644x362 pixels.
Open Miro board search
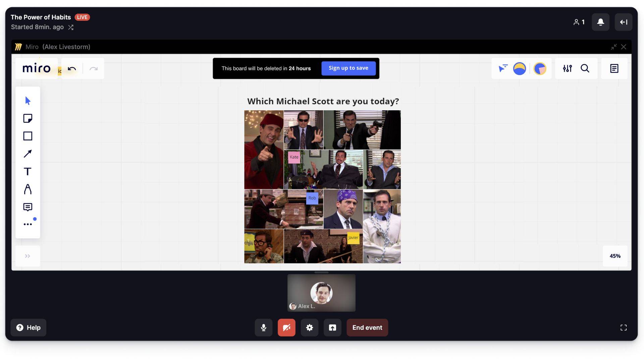click(x=585, y=68)
